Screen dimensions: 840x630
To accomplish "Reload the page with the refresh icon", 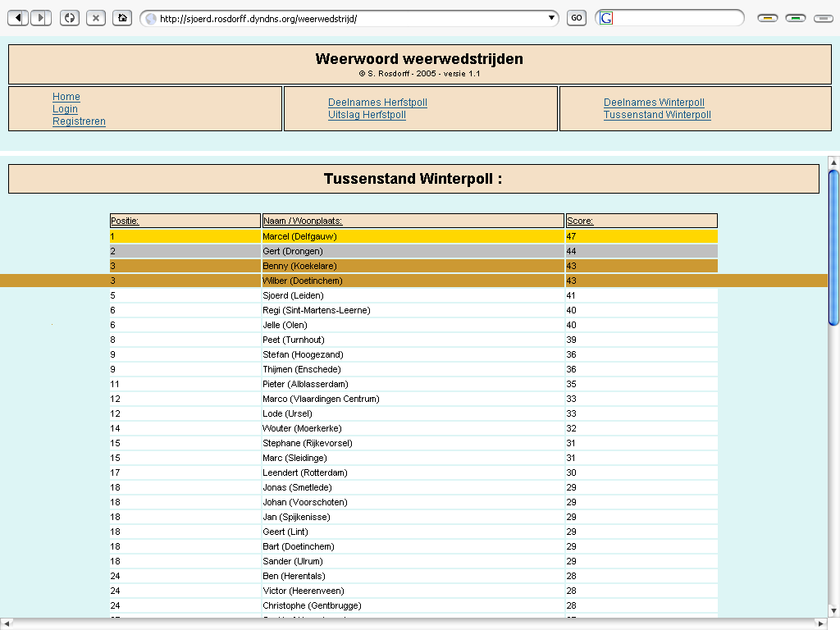I will [x=70, y=18].
